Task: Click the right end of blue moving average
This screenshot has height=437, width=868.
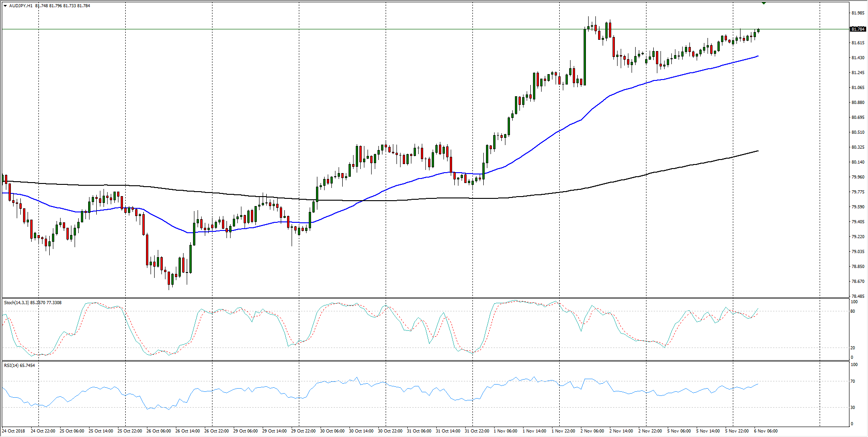Action: point(758,56)
